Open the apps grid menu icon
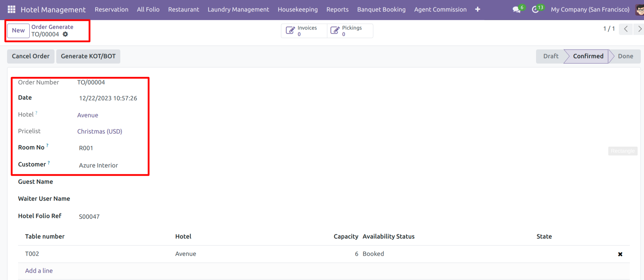This screenshot has height=280, width=644. coord(11,10)
